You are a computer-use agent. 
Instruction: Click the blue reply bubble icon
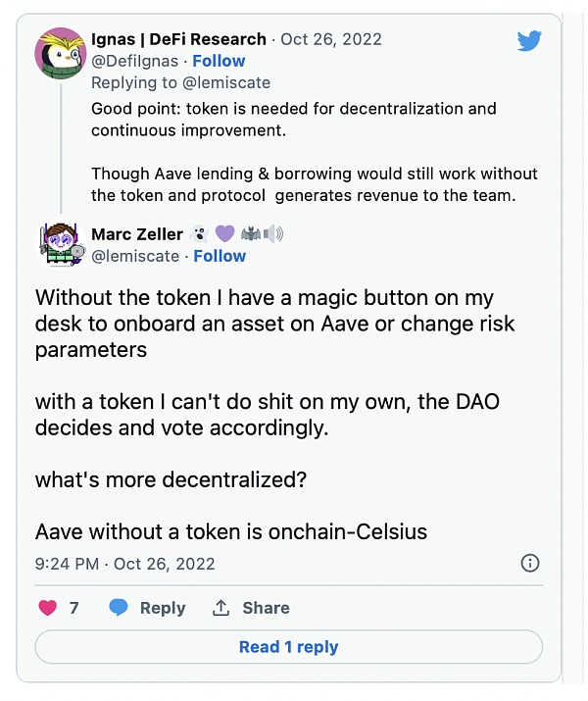click(119, 608)
